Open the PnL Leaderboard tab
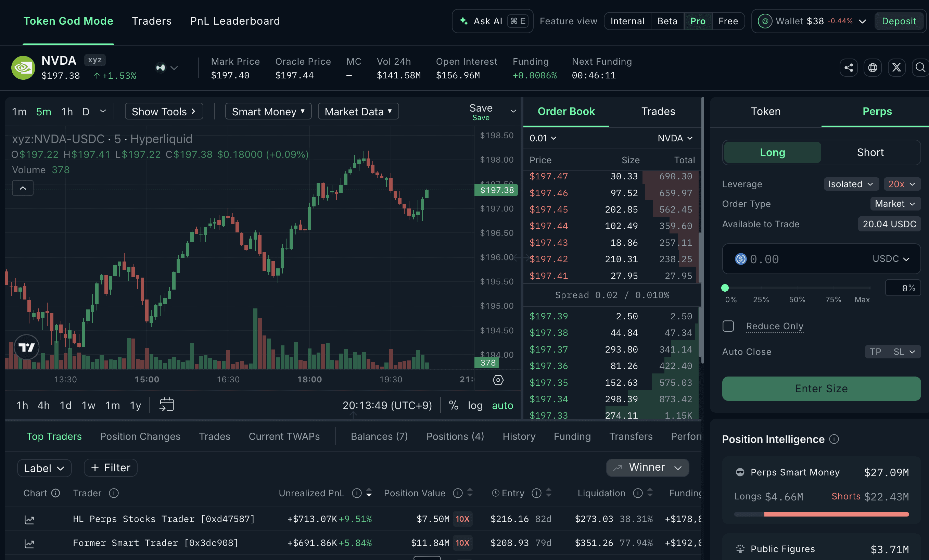Viewport: 929px width, 560px height. pos(235,21)
